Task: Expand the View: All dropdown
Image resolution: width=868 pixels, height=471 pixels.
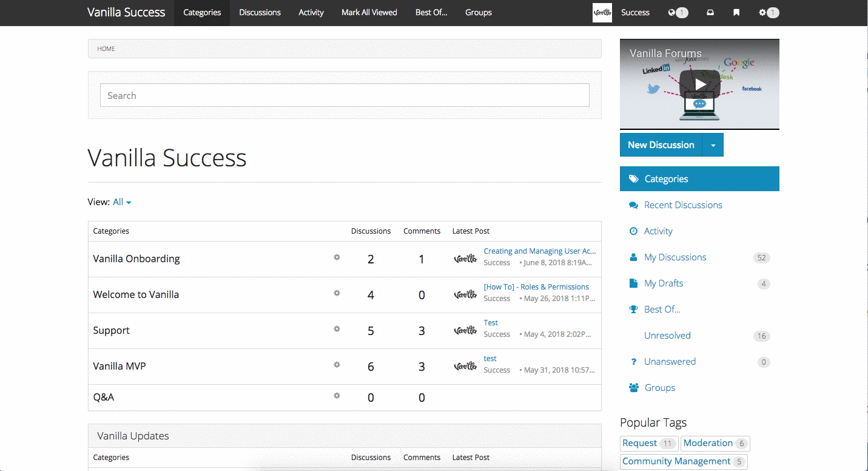Action: pyautogui.click(x=122, y=202)
